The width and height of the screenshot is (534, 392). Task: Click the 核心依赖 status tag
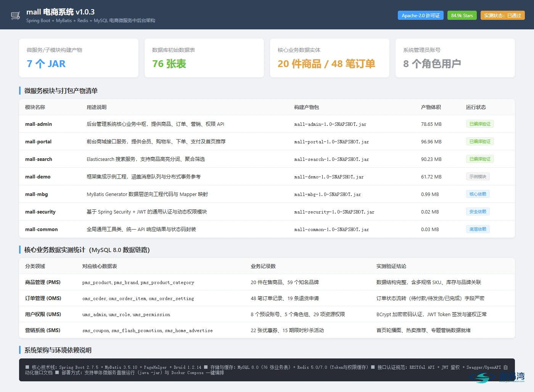(478, 194)
